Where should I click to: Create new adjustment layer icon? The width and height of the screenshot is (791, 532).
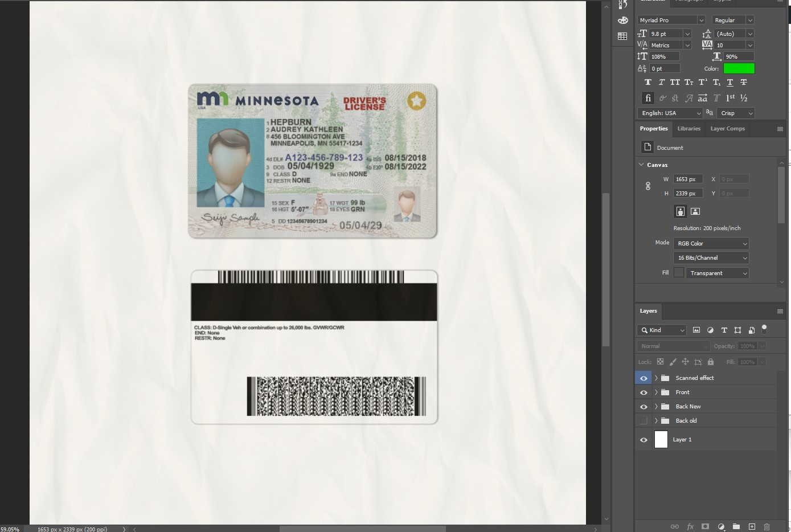tap(721, 526)
